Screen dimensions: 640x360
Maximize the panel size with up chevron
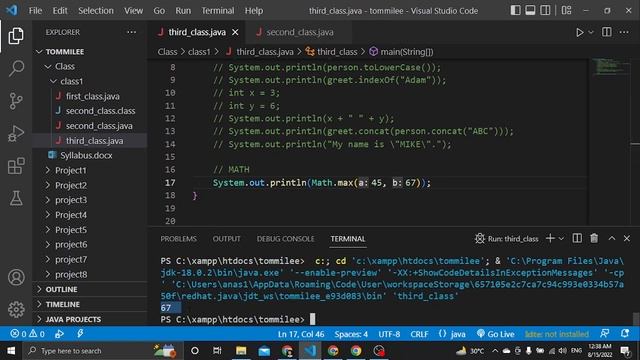pyautogui.click(x=611, y=238)
